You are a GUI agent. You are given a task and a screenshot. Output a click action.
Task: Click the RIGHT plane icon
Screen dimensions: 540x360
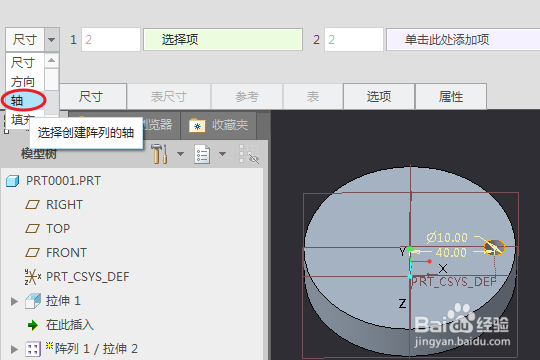coord(32,205)
